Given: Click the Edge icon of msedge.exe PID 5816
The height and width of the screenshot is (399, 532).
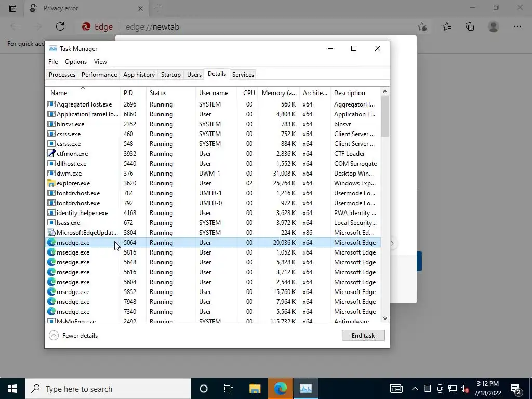Looking at the screenshot, I should 51,252.
